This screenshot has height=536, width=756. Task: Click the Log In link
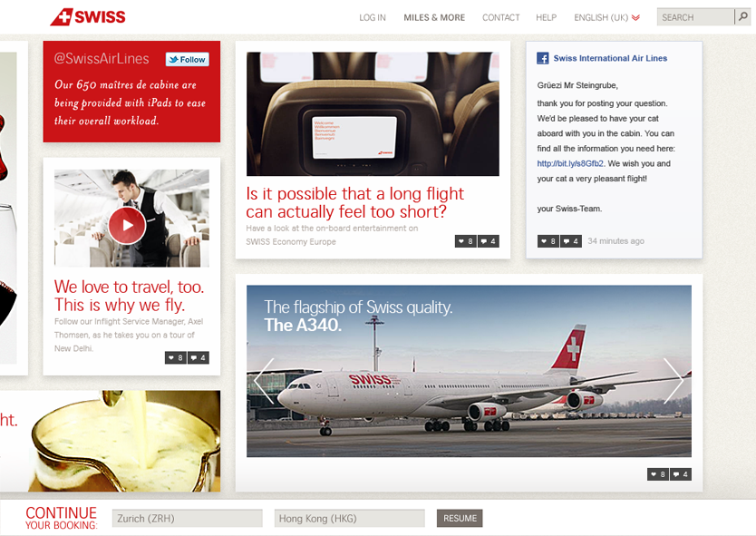coord(373,17)
